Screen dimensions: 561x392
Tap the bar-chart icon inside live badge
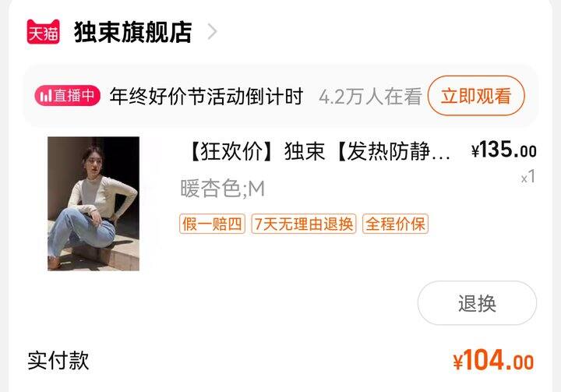pos(45,96)
